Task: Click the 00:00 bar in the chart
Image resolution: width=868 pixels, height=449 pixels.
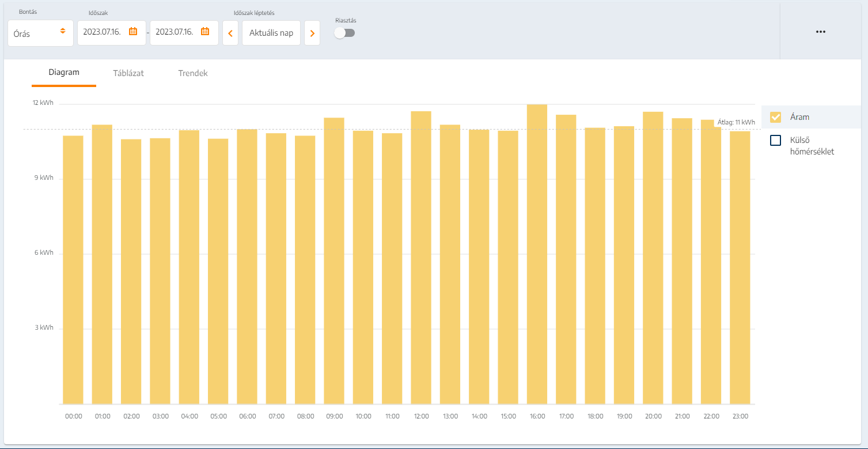Action: (x=73, y=270)
